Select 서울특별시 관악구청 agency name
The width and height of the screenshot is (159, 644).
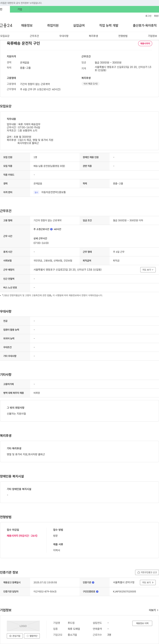click(124, 582)
